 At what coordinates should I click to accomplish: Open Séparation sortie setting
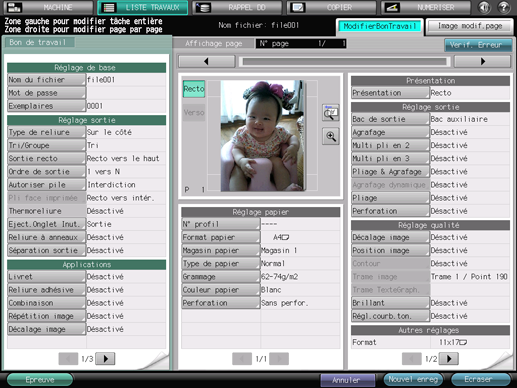(46, 251)
